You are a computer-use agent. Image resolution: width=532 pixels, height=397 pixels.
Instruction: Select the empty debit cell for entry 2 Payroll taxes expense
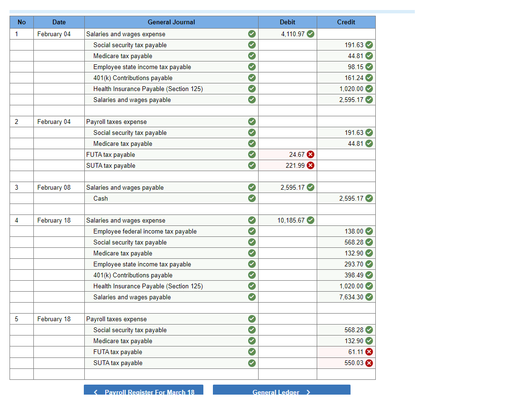287,122
